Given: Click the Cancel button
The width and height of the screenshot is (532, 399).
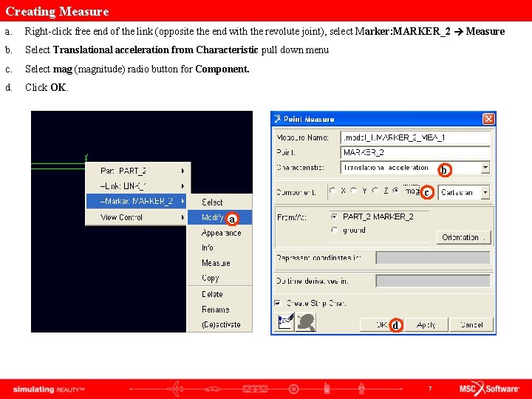Looking at the screenshot, I should 471,324.
